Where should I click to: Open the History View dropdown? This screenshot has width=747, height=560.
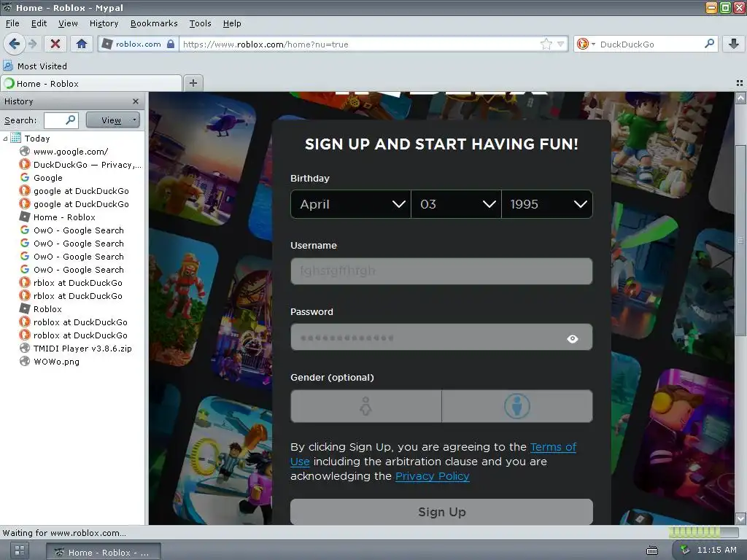click(113, 120)
